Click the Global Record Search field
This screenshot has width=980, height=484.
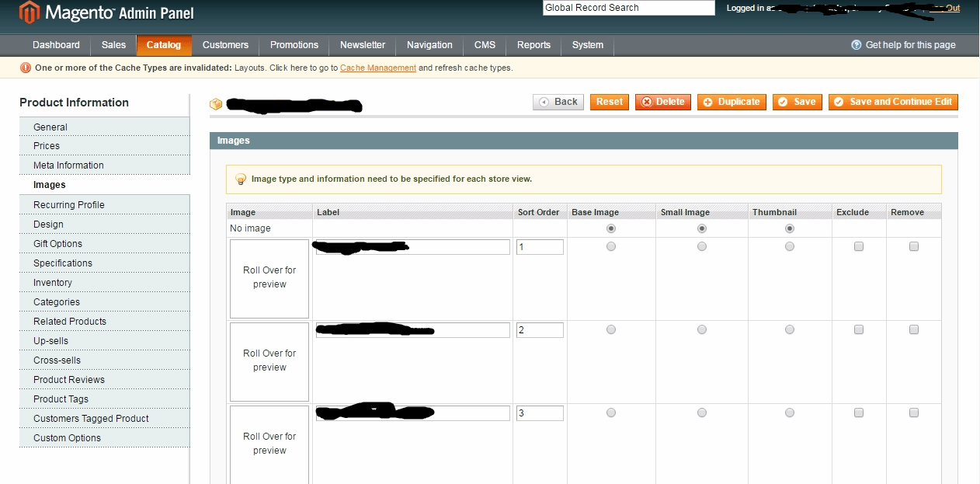[x=628, y=8]
